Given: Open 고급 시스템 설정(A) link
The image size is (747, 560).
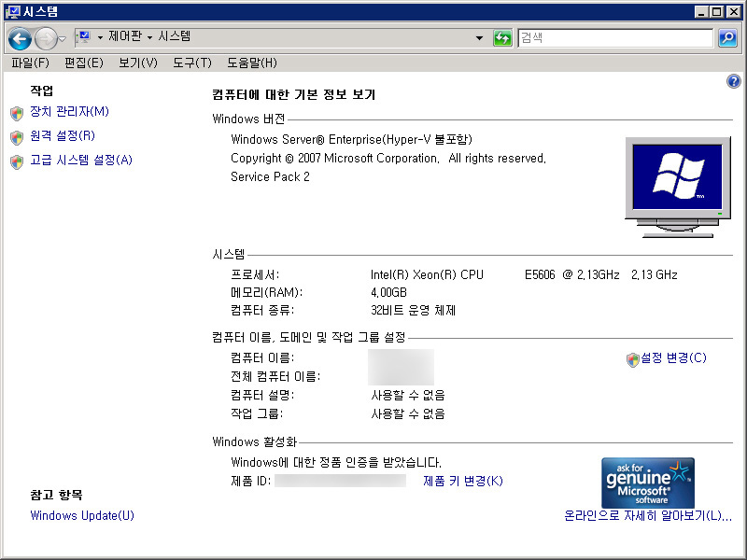Looking at the screenshot, I should [x=81, y=160].
